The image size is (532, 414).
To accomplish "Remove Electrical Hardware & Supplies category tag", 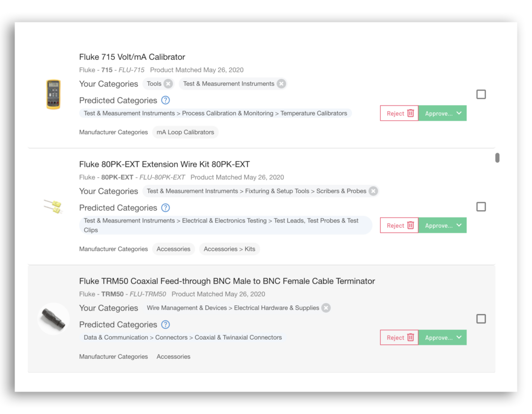I will click(326, 308).
